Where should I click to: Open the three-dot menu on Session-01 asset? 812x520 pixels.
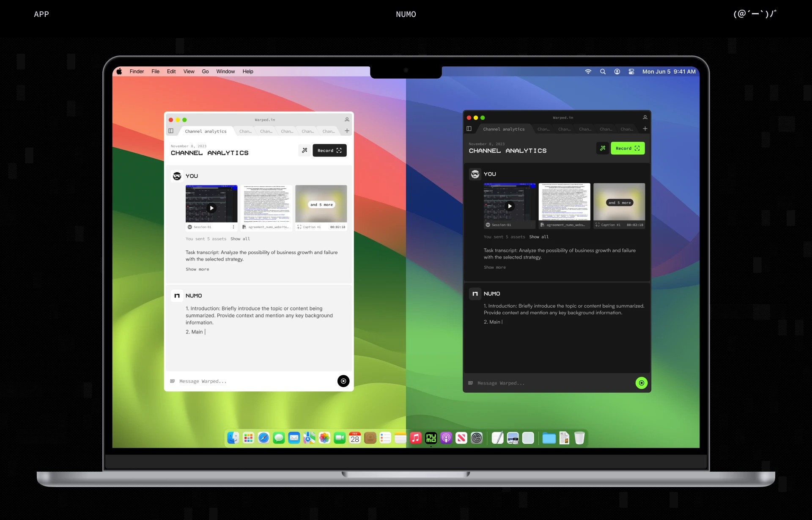(x=233, y=227)
